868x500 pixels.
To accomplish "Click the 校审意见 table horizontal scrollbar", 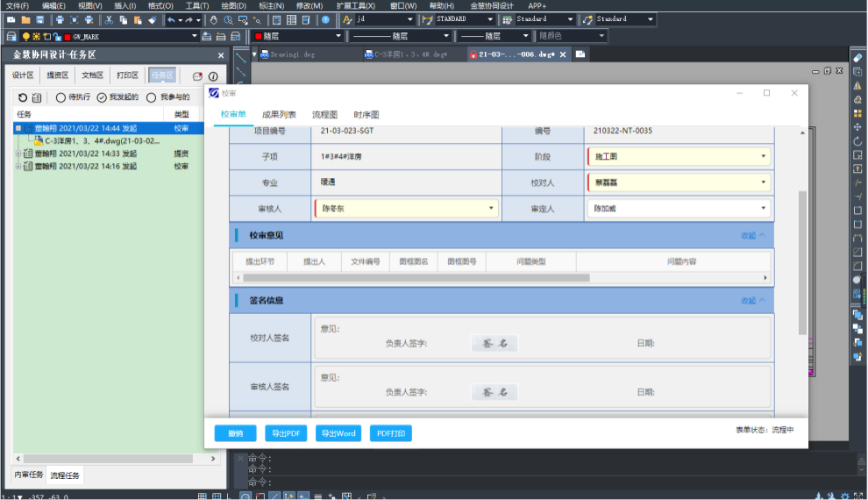I will pyautogui.click(x=416, y=278).
